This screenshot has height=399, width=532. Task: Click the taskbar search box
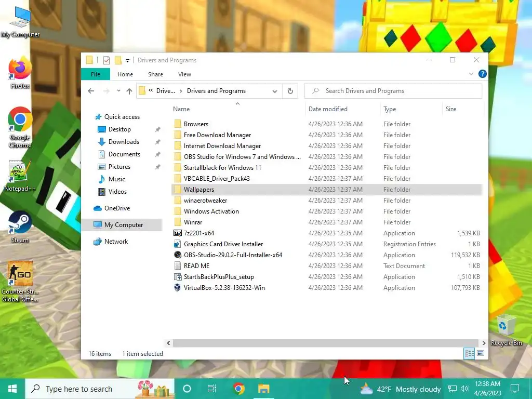(x=100, y=389)
